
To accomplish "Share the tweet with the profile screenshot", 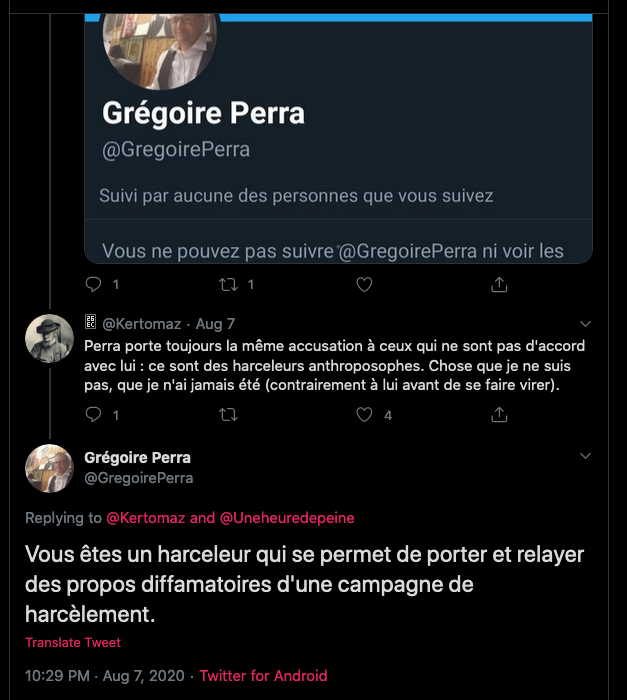I will click(x=499, y=285).
